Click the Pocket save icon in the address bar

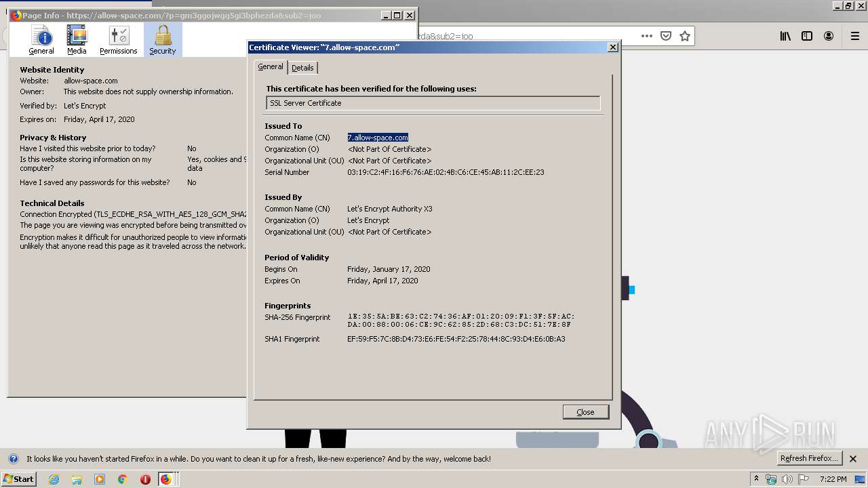coord(666,36)
